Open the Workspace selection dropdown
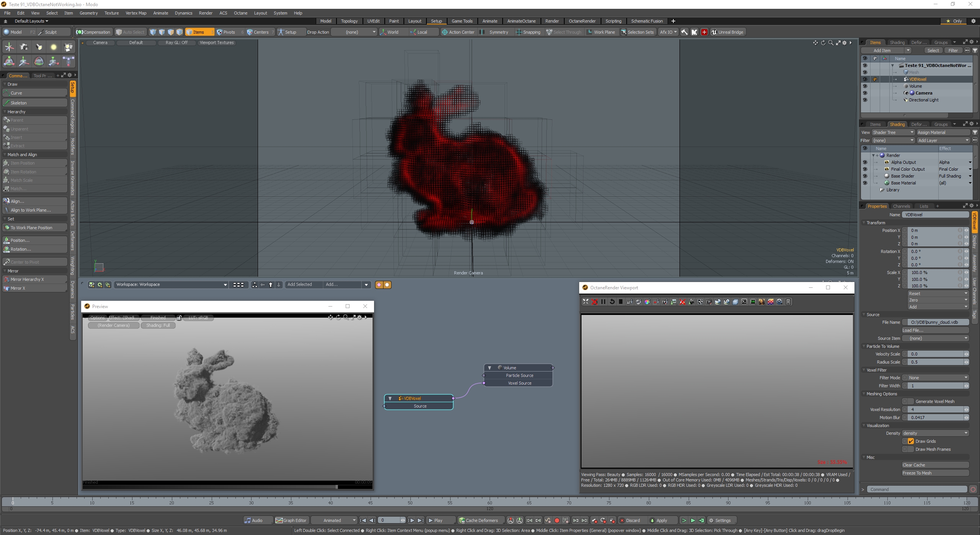 171,285
